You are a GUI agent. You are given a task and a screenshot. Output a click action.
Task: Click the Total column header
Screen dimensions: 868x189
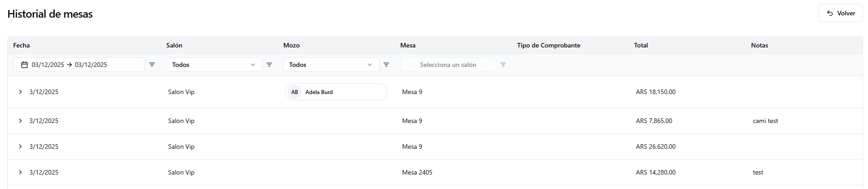641,45
